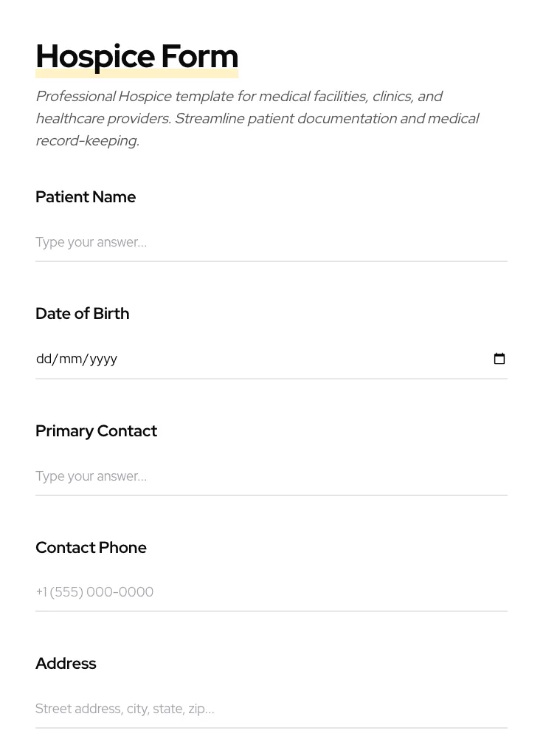Click the Contact Phone number field

pos(271,592)
